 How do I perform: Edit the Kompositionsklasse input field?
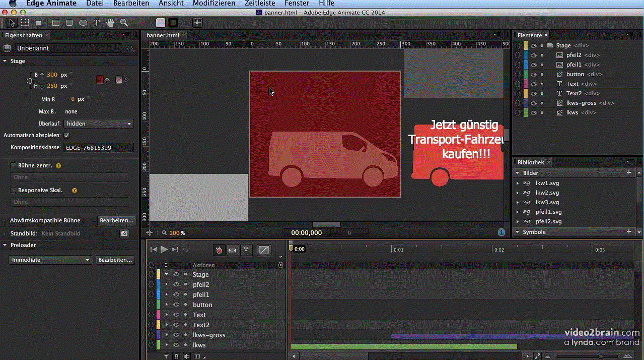[99, 148]
